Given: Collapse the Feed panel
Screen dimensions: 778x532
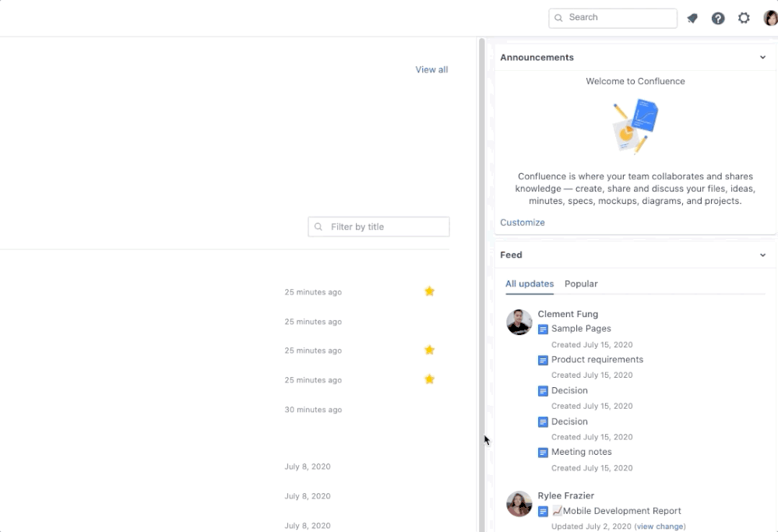Looking at the screenshot, I should pyautogui.click(x=762, y=255).
